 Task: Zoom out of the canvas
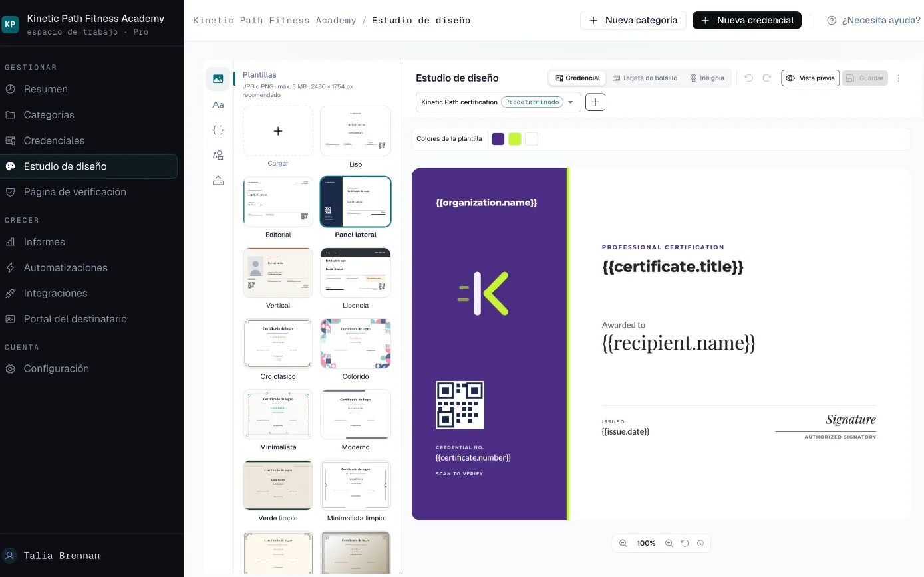coord(623,543)
